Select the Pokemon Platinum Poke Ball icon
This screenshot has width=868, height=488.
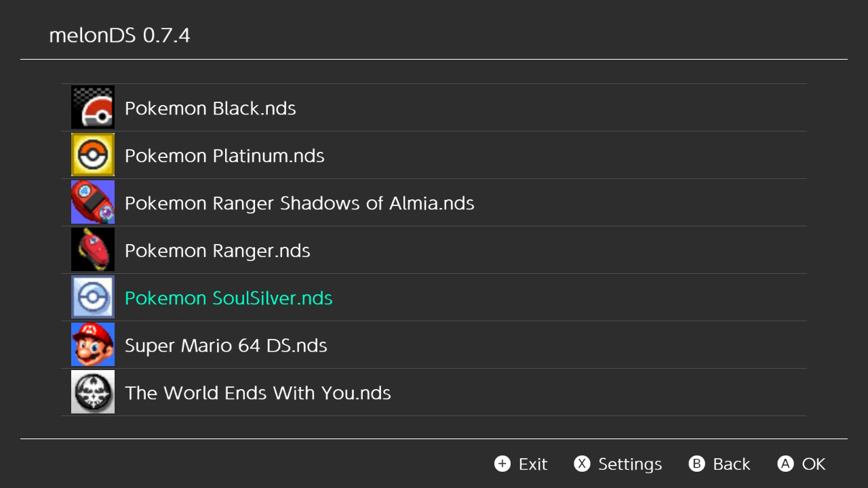click(93, 155)
